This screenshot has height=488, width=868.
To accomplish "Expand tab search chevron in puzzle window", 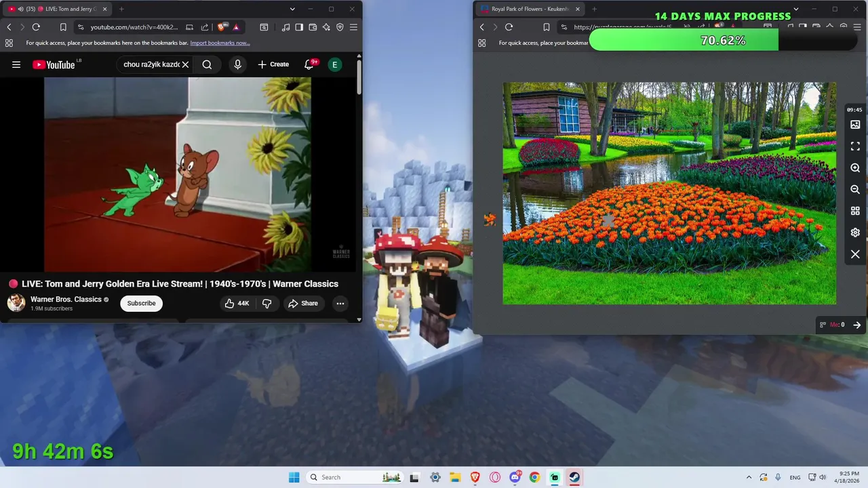I will [795, 9].
